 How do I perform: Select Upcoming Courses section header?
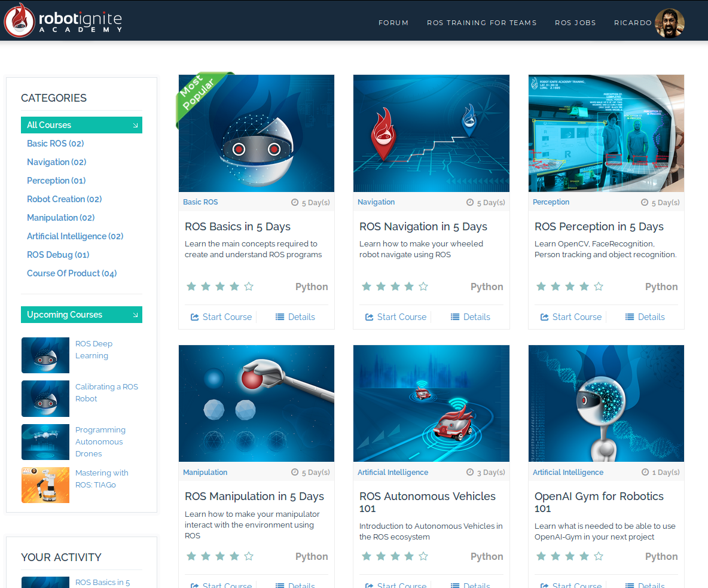tap(82, 315)
